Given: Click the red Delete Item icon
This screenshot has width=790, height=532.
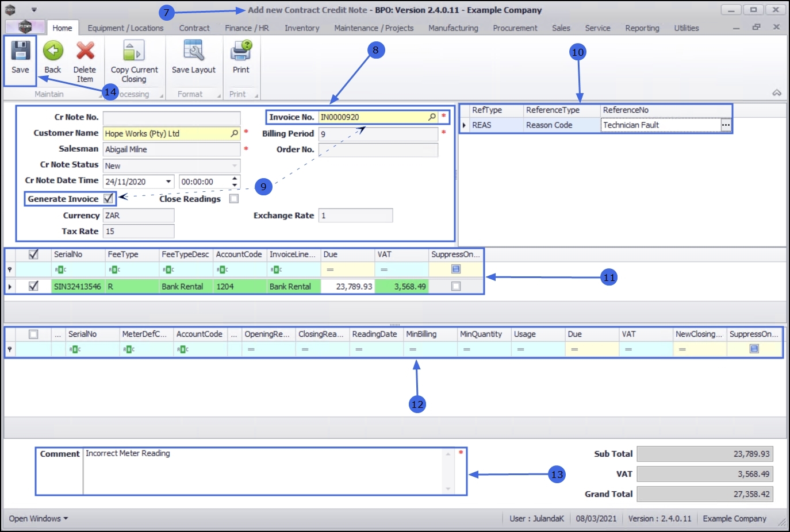Looking at the screenshot, I should click(85, 51).
